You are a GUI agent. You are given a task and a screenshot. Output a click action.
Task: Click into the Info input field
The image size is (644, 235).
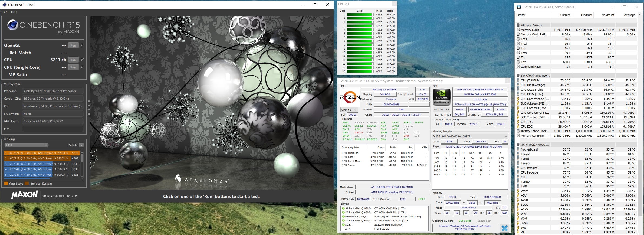click(53, 129)
